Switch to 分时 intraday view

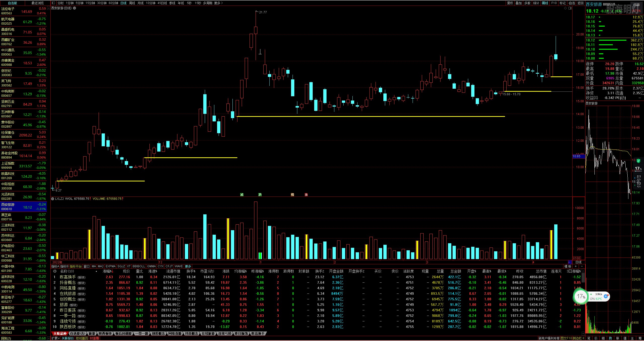tap(60, 3)
